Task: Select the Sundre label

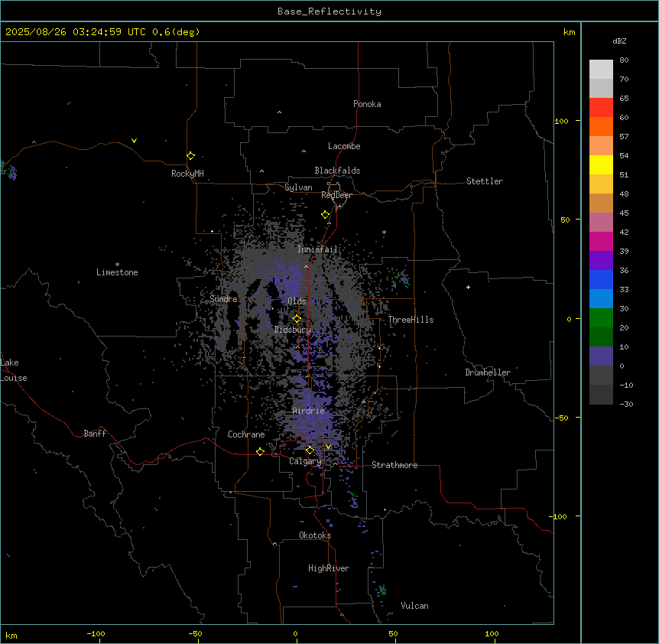Action: pos(223,299)
